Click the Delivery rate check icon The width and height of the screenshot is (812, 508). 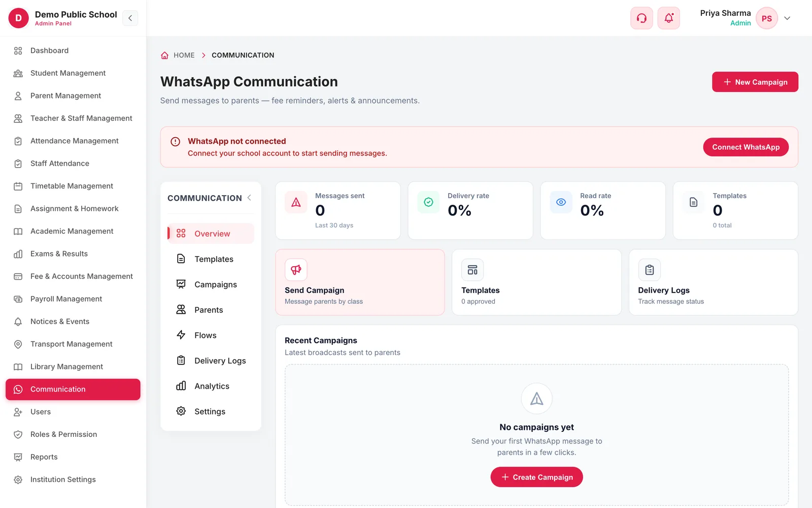point(428,202)
